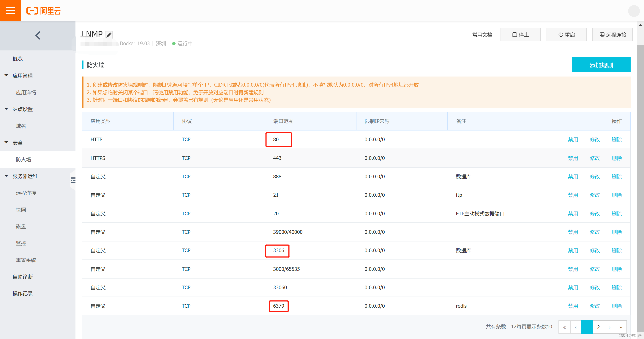Click the 停止 button
Image resolution: width=644 pixels, height=339 pixels.
(520, 34)
